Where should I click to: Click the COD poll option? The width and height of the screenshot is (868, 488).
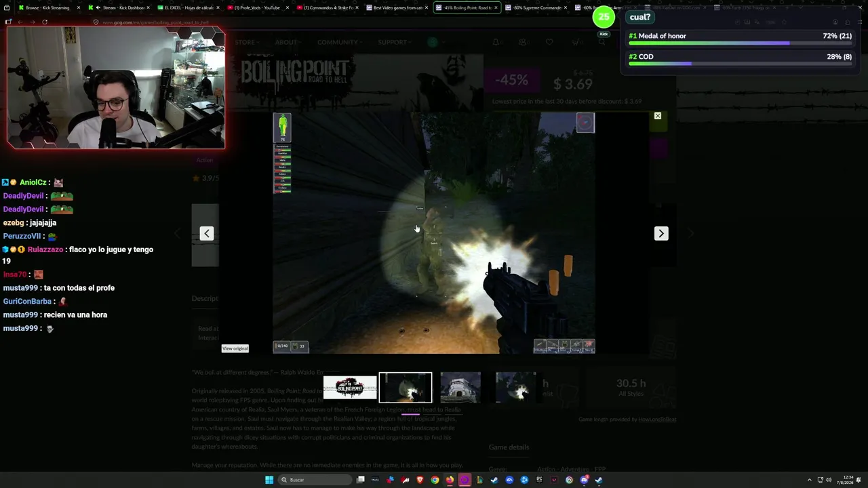(740, 60)
